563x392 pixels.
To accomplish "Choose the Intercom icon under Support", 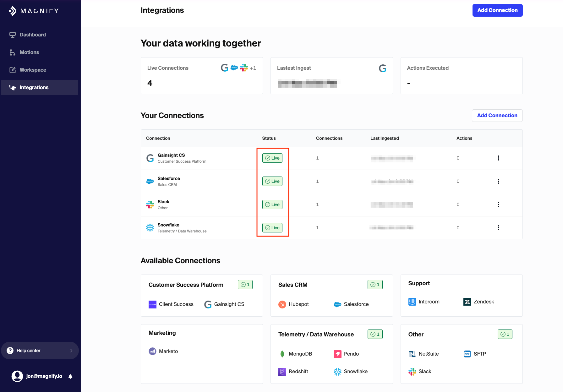I will (x=412, y=302).
